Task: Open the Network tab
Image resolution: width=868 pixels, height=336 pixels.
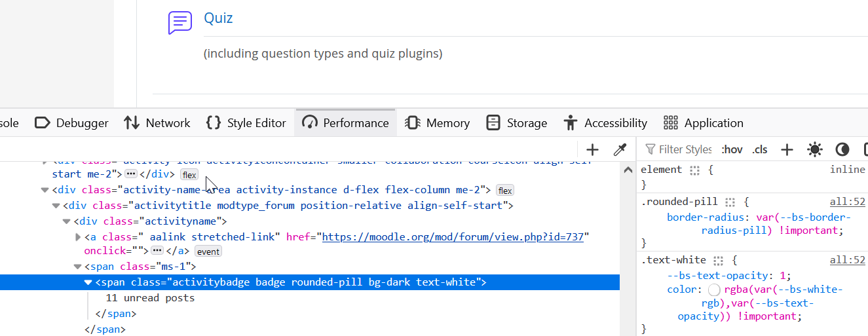Action: [157, 122]
